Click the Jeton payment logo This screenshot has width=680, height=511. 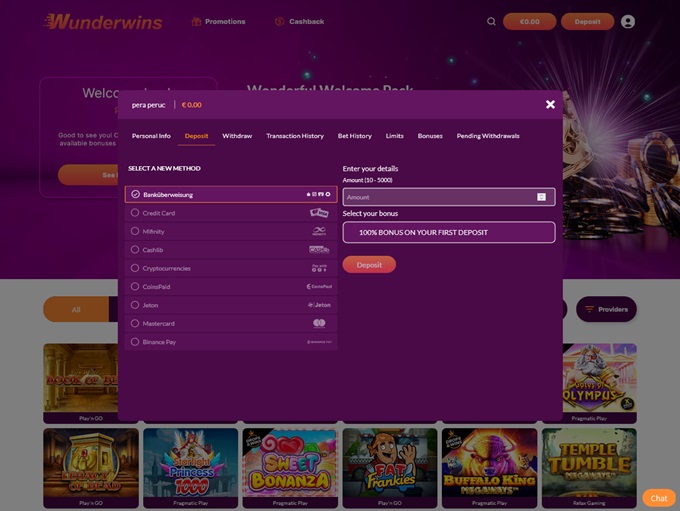pos(319,305)
